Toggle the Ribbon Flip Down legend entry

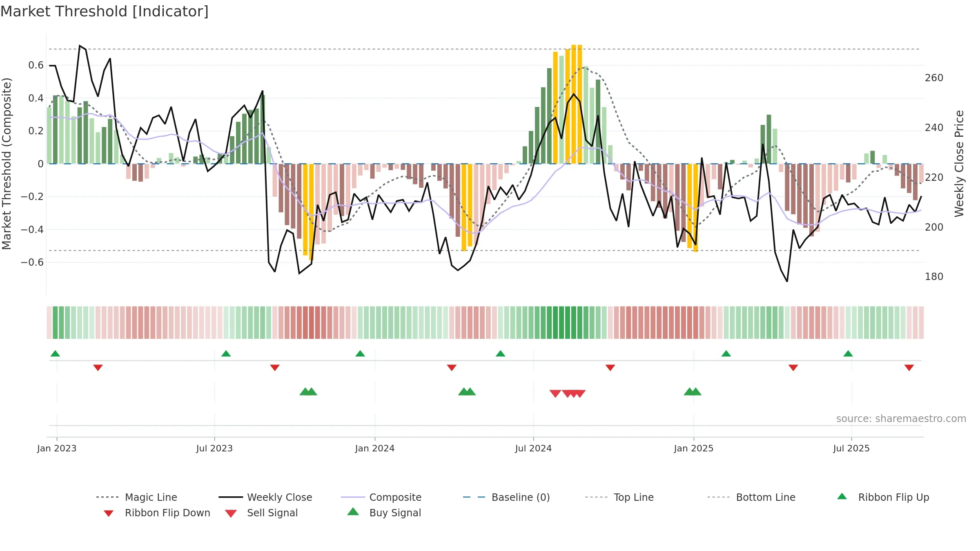(156, 513)
